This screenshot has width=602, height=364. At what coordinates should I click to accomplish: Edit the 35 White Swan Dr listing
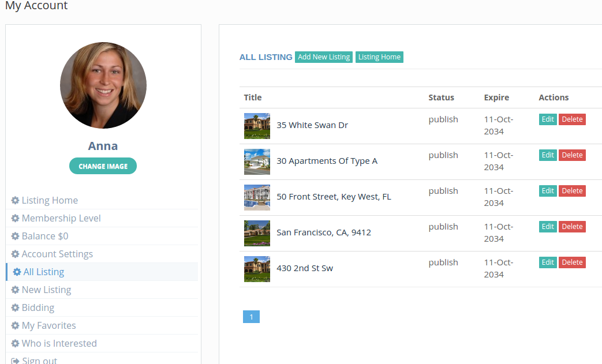[547, 119]
